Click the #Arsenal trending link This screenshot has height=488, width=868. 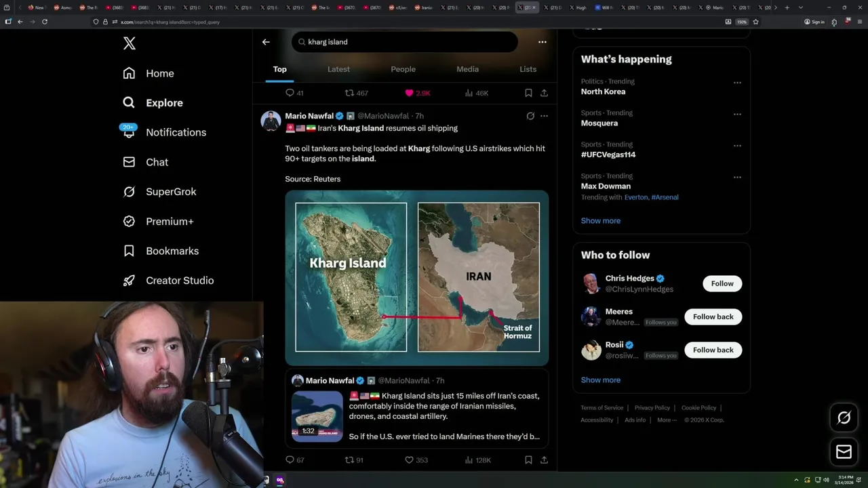pyautogui.click(x=665, y=197)
